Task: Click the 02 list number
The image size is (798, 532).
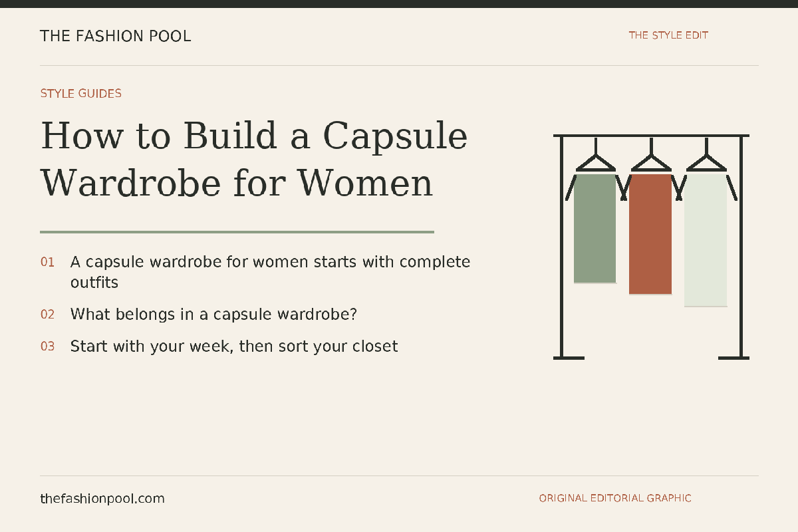Action: tap(47, 314)
